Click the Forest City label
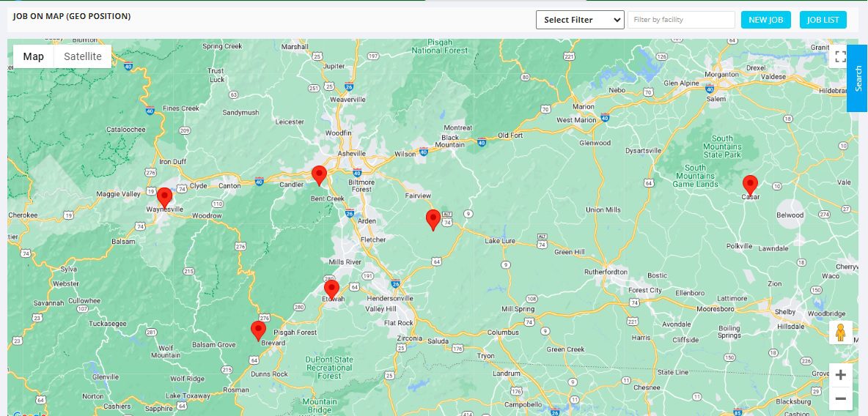The width and height of the screenshot is (868, 416). coord(645,290)
